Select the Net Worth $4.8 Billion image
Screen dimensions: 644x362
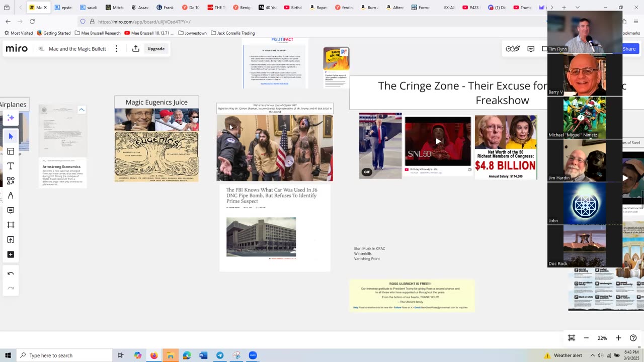(x=506, y=147)
